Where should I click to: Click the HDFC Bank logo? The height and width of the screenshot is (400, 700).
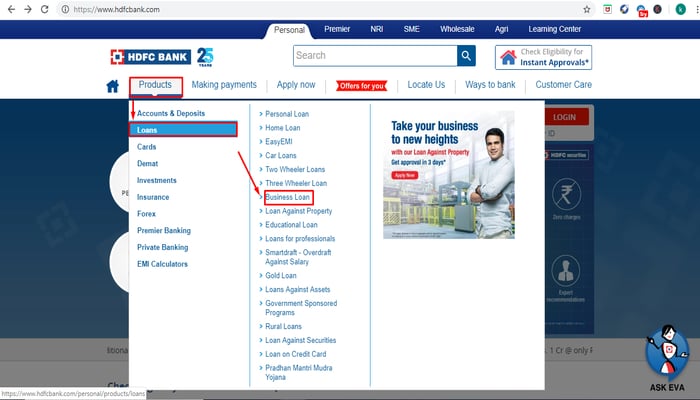click(x=161, y=56)
